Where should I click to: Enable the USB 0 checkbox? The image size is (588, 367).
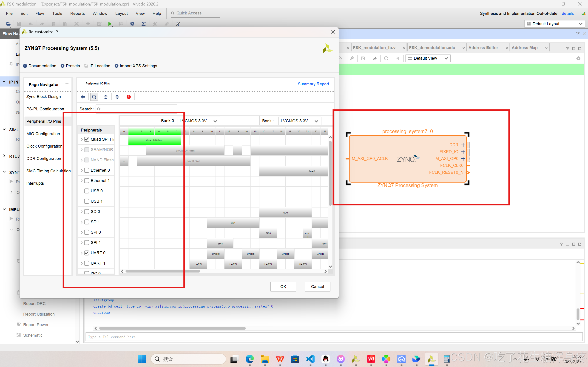(87, 191)
